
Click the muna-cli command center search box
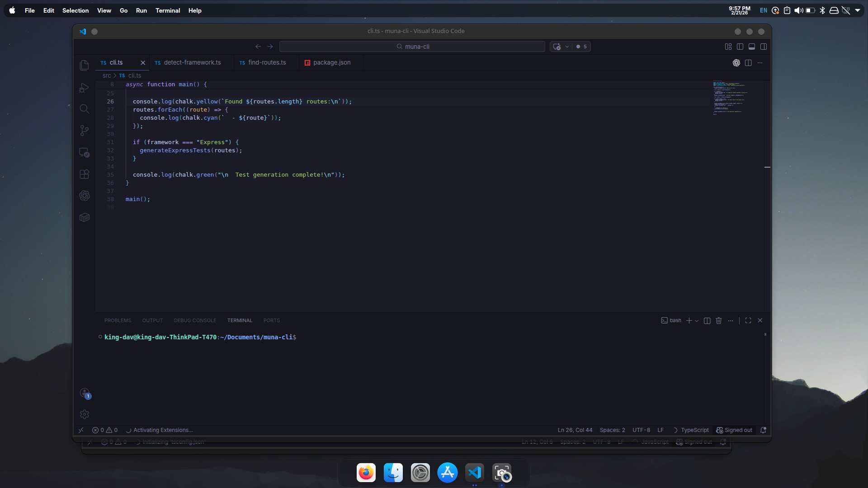click(x=412, y=47)
